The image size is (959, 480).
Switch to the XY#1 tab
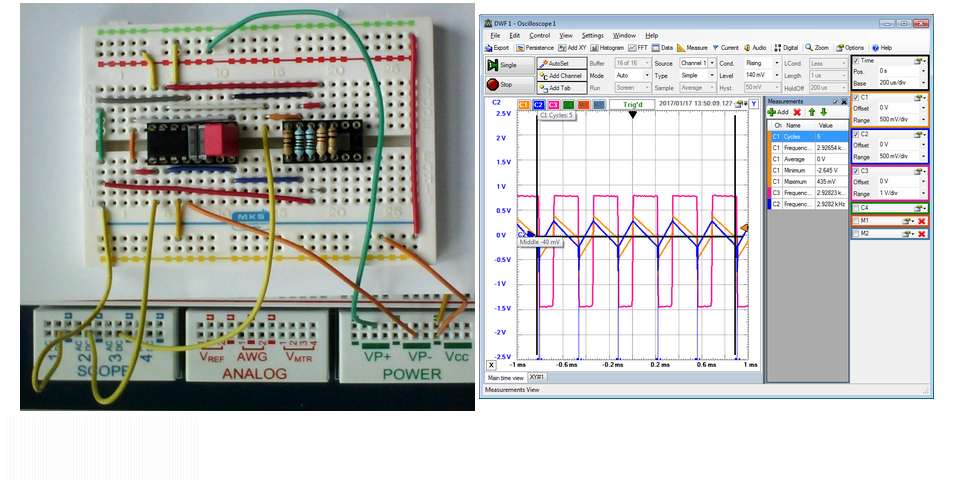point(537,377)
